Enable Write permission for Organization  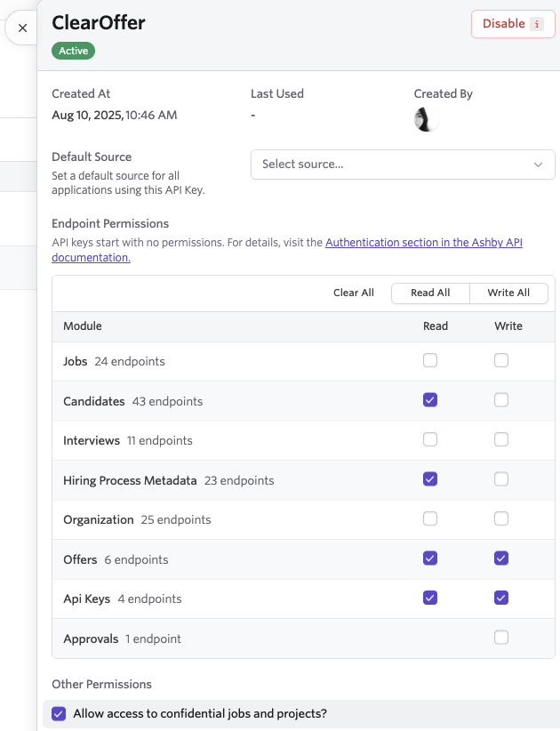click(501, 518)
